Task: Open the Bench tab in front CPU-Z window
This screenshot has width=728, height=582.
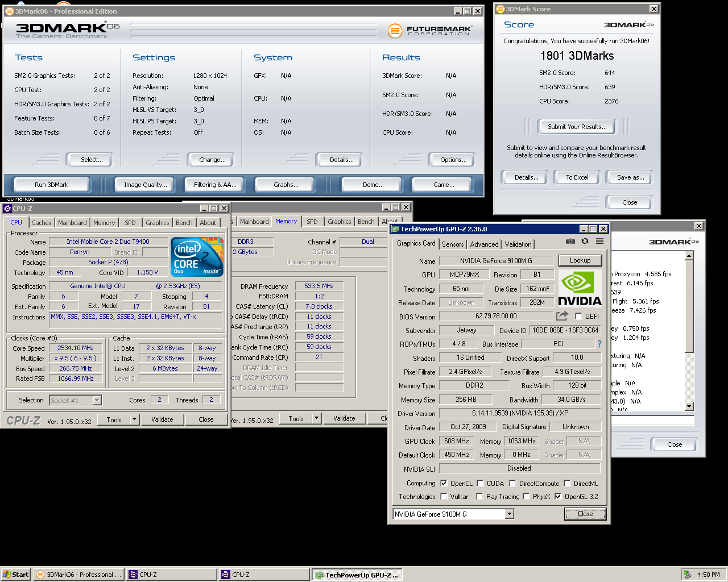Action: click(x=184, y=223)
